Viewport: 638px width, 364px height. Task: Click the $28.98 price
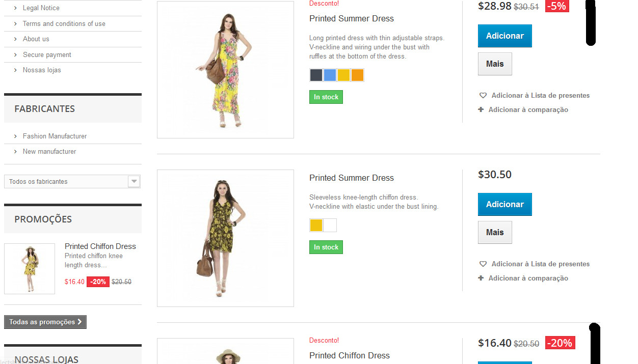click(x=495, y=6)
